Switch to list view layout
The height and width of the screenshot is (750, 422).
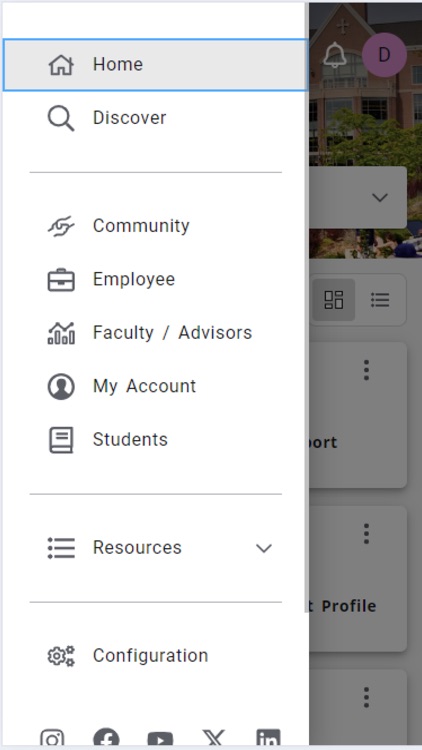[x=380, y=300]
